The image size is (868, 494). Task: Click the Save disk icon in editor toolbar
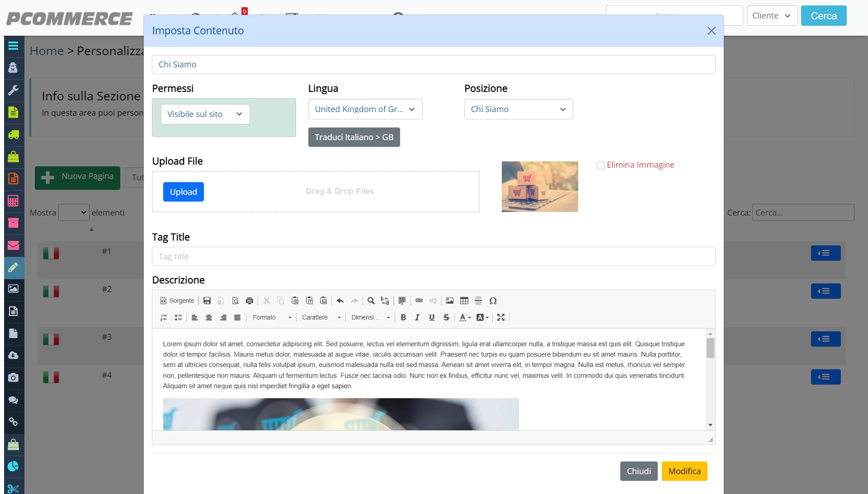pyautogui.click(x=207, y=301)
